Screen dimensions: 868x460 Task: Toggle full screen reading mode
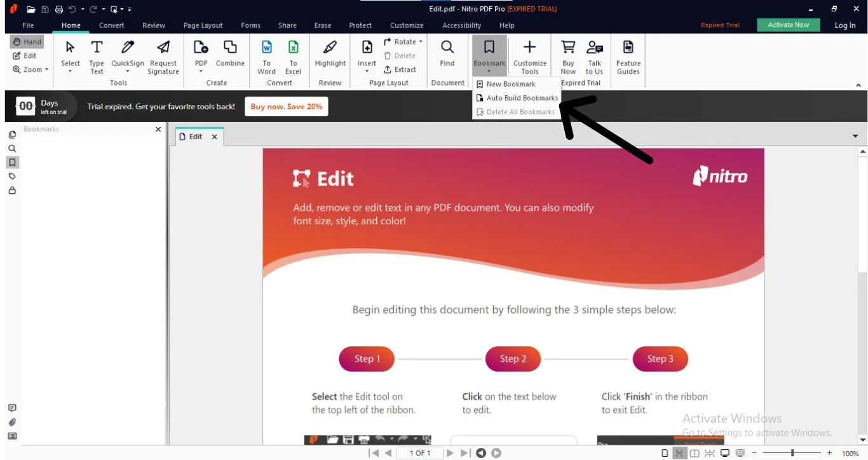pyautogui.click(x=724, y=454)
